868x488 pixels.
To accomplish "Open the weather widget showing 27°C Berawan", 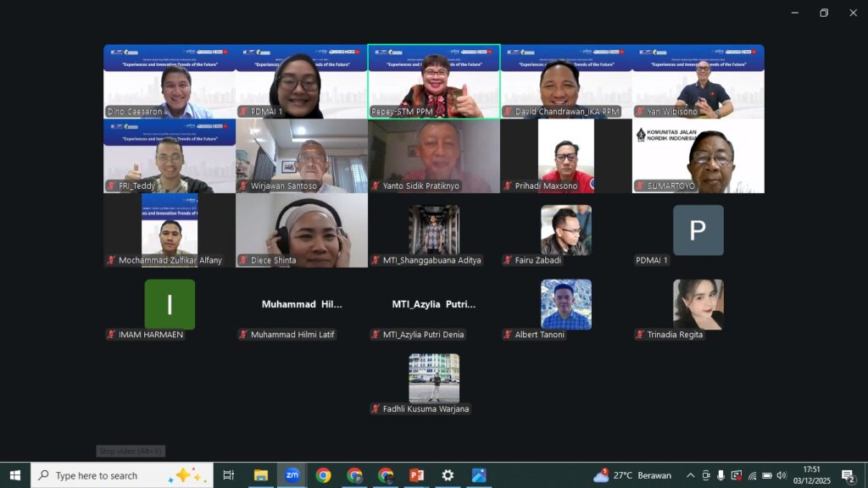I will (x=632, y=475).
